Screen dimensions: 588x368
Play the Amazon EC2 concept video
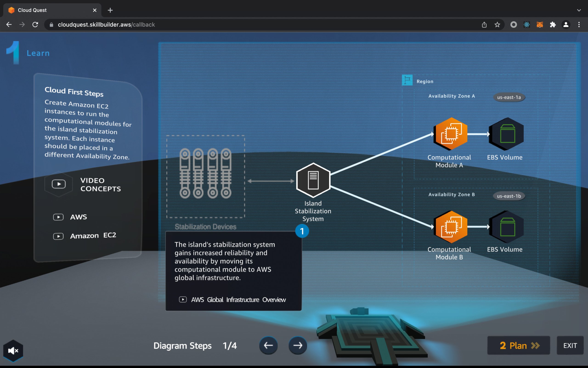click(x=85, y=236)
